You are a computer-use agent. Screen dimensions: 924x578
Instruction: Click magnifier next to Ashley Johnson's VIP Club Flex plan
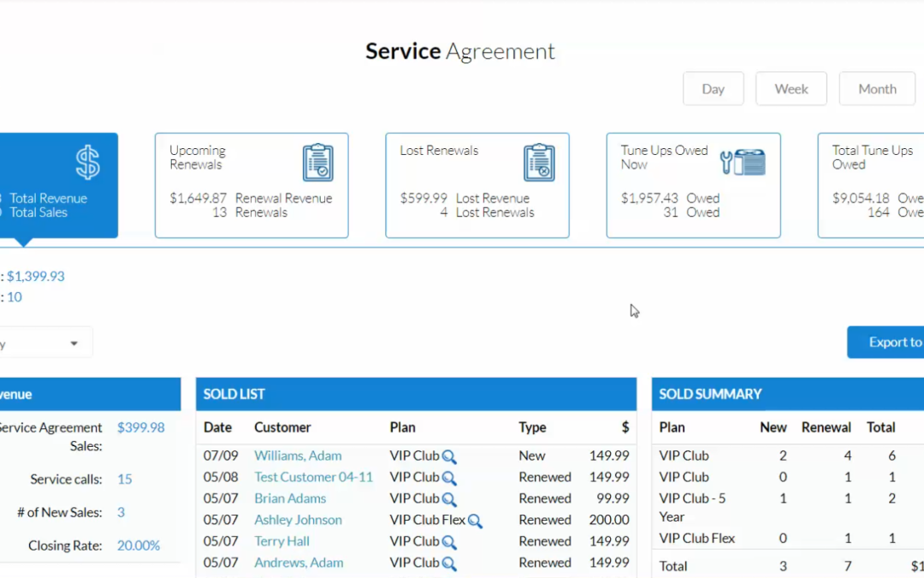tap(476, 520)
